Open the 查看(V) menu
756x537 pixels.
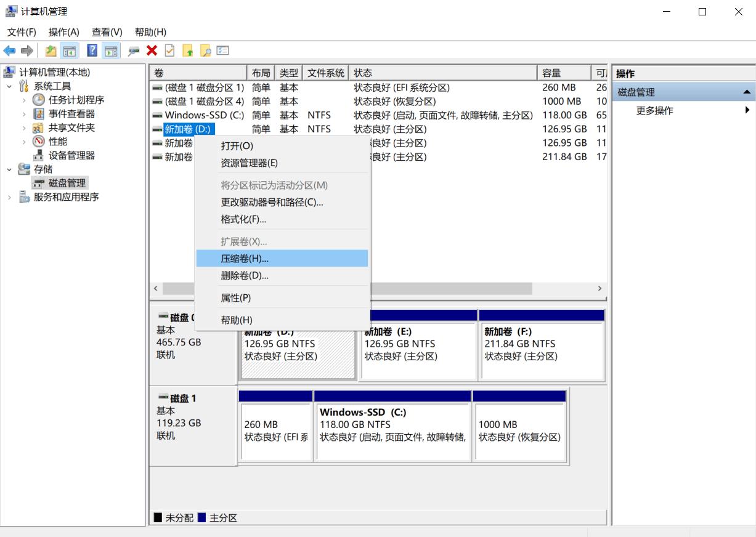(x=106, y=32)
